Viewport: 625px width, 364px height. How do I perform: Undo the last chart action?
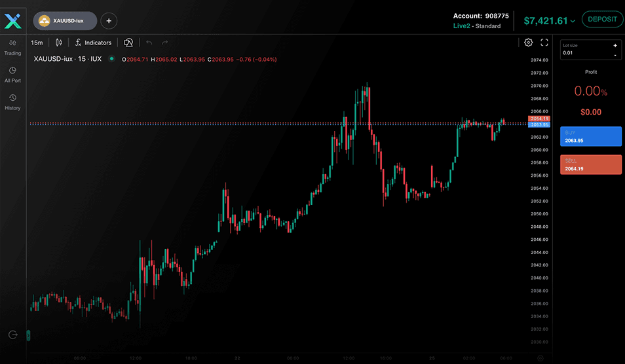coord(149,43)
